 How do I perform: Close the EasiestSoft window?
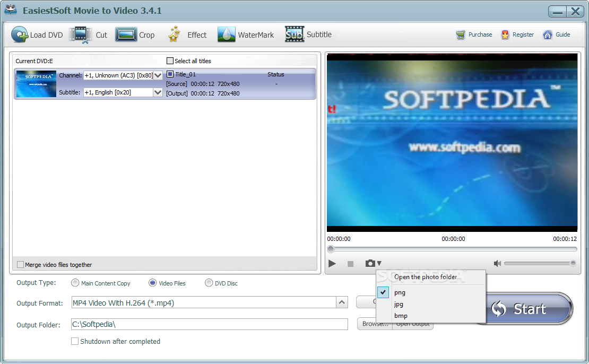point(575,12)
